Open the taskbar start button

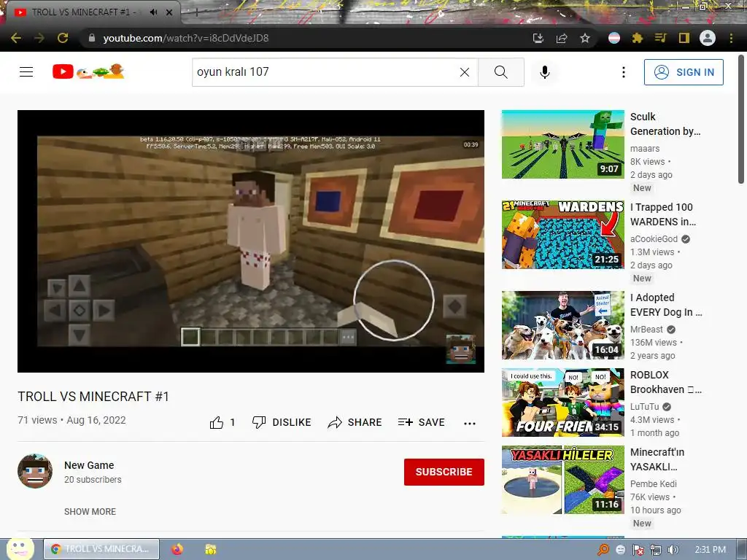[20, 549]
